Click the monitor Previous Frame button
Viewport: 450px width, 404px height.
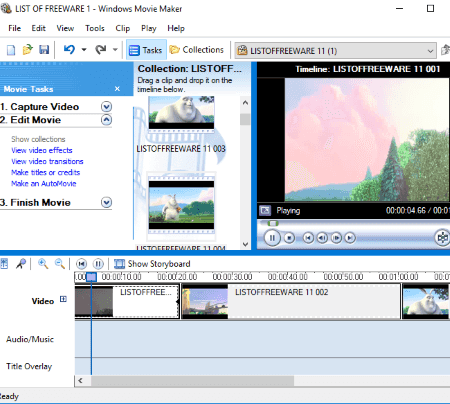coord(322,238)
